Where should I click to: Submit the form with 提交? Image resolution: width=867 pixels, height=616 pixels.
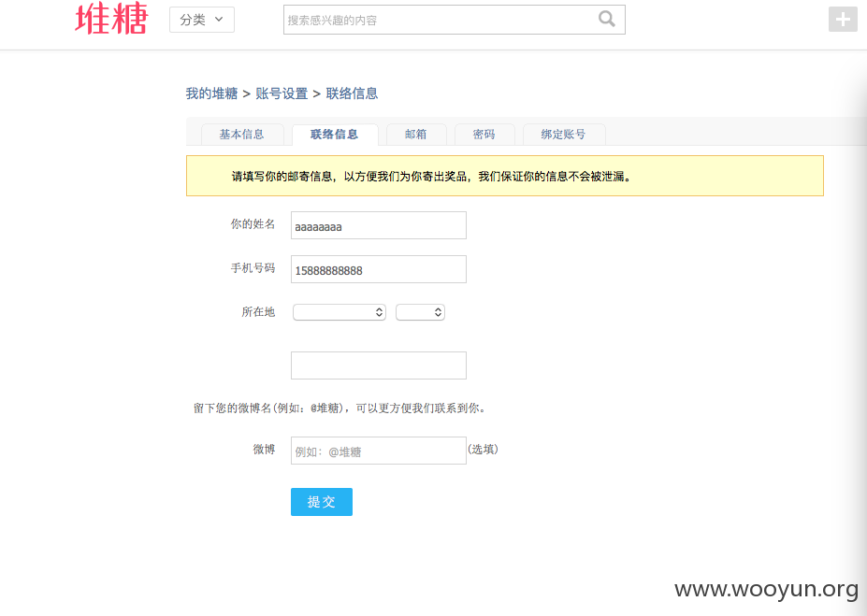[x=322, y=502]
